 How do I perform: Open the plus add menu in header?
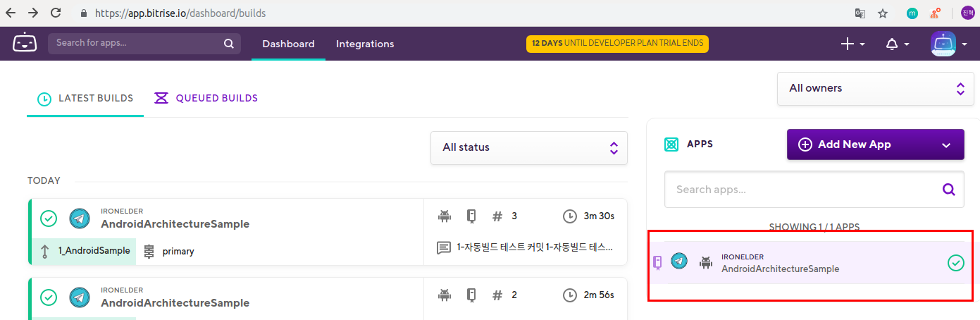point(852,44)
